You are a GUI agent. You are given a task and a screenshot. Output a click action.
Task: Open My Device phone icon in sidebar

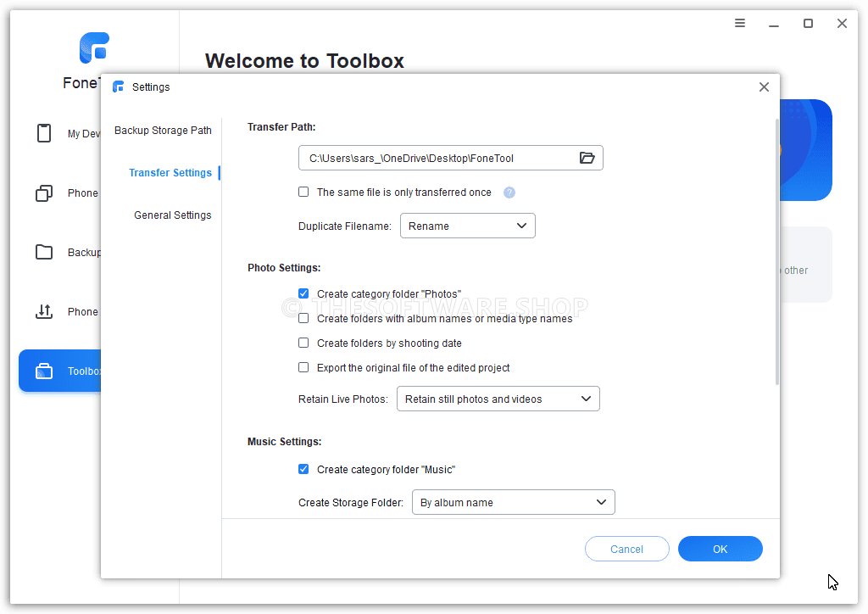point(44,133)
